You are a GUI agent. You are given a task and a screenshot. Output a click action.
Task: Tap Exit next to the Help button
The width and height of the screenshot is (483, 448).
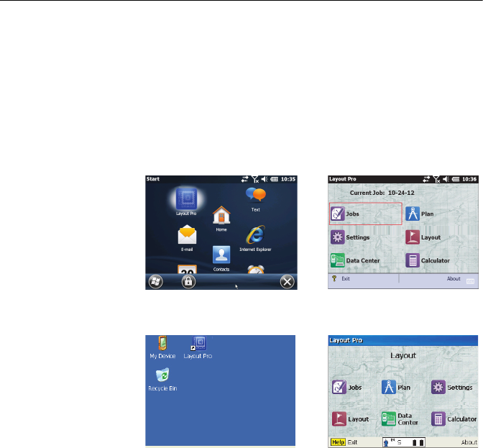352,442
